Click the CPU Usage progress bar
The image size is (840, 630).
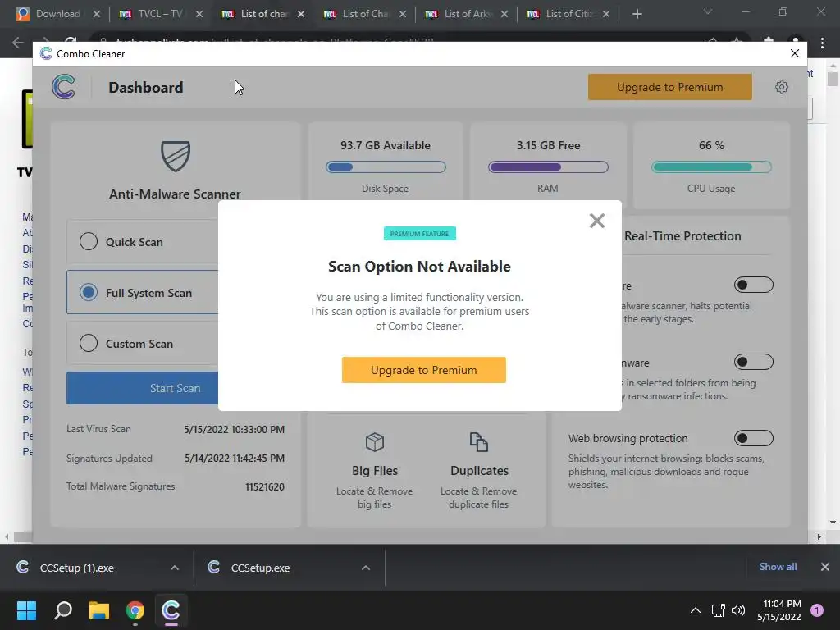point(711,167)
